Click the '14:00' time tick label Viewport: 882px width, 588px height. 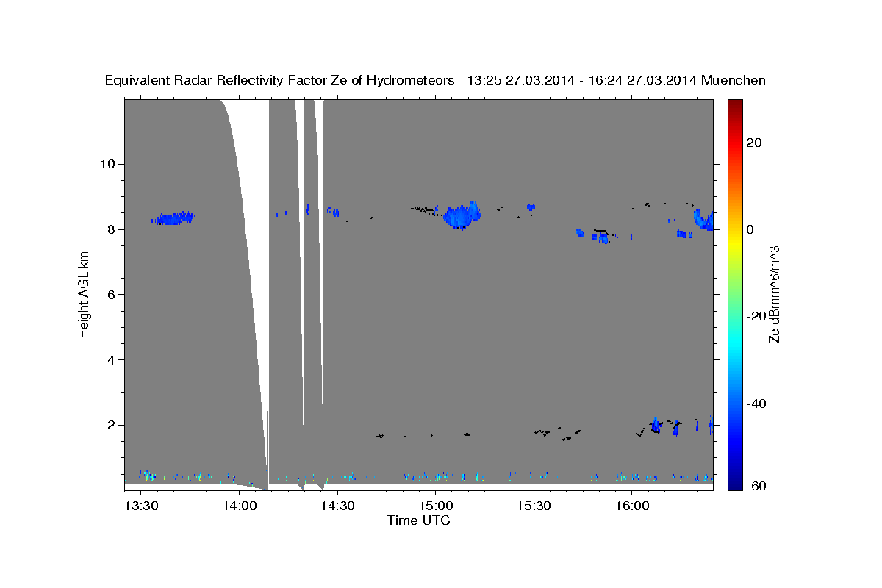click(239, 506)
